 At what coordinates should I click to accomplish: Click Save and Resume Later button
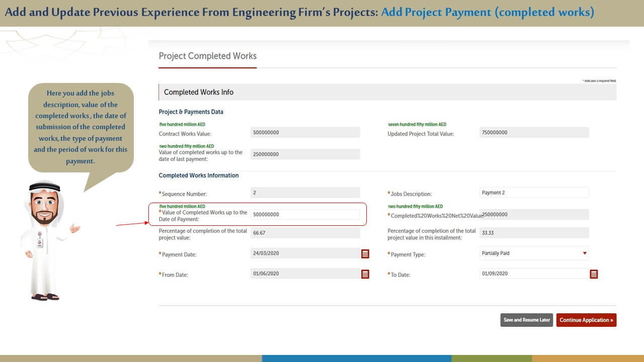(527, 320)
